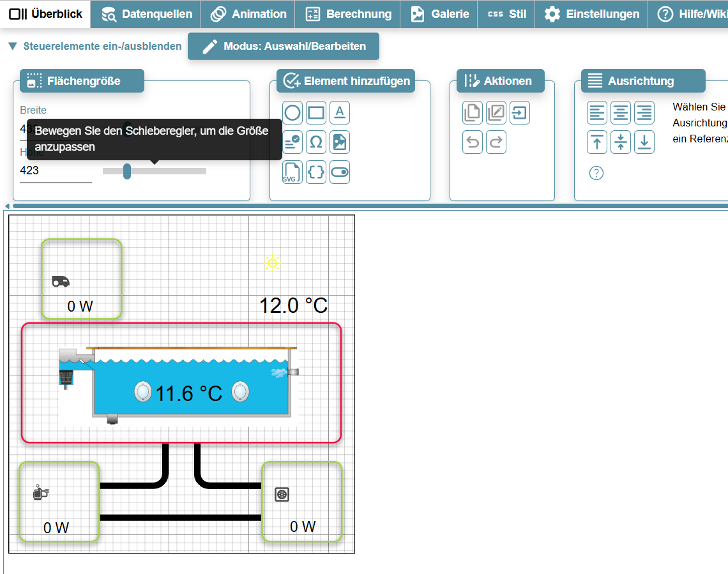Add a curly braces code element

click(316, 172)
